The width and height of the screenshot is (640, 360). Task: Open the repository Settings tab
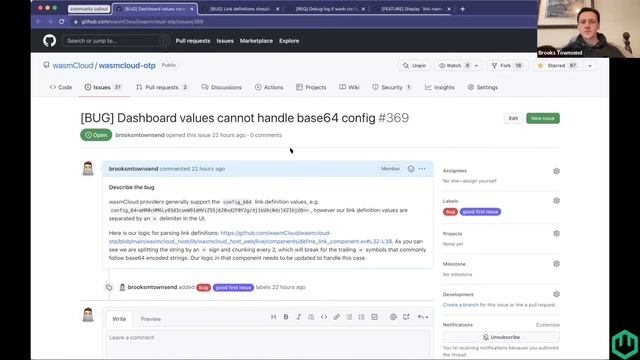(x=482, y=87)
